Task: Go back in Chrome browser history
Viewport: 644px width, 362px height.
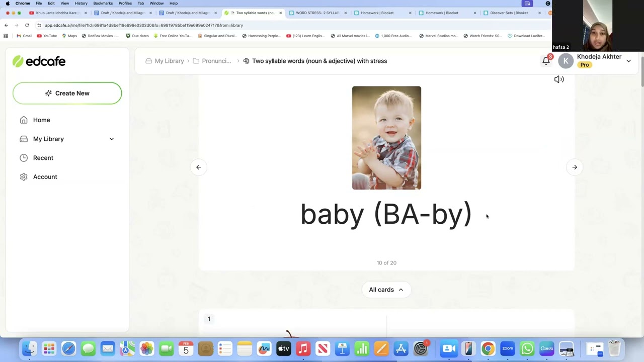Action: pos(6,25)
